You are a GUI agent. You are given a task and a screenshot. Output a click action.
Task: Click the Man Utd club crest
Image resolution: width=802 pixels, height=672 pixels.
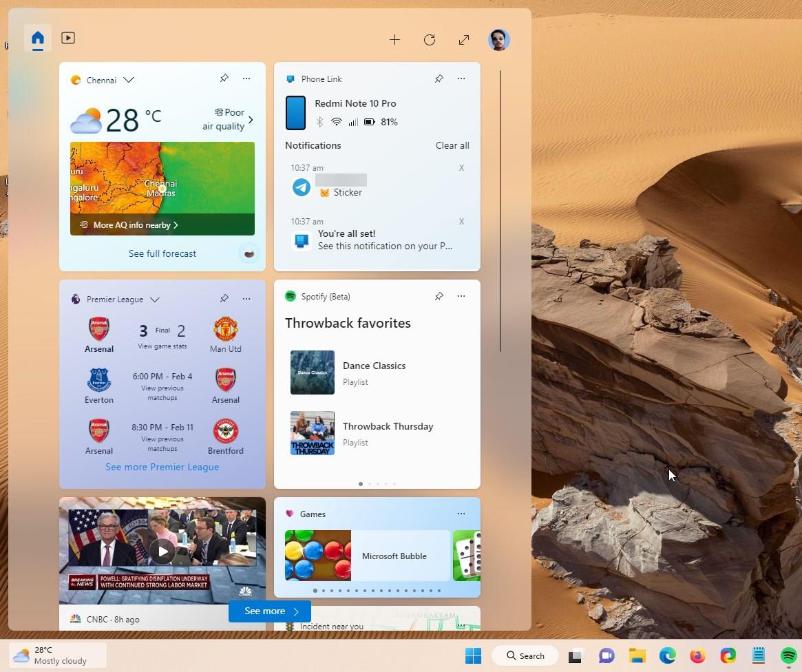(226, 329)
